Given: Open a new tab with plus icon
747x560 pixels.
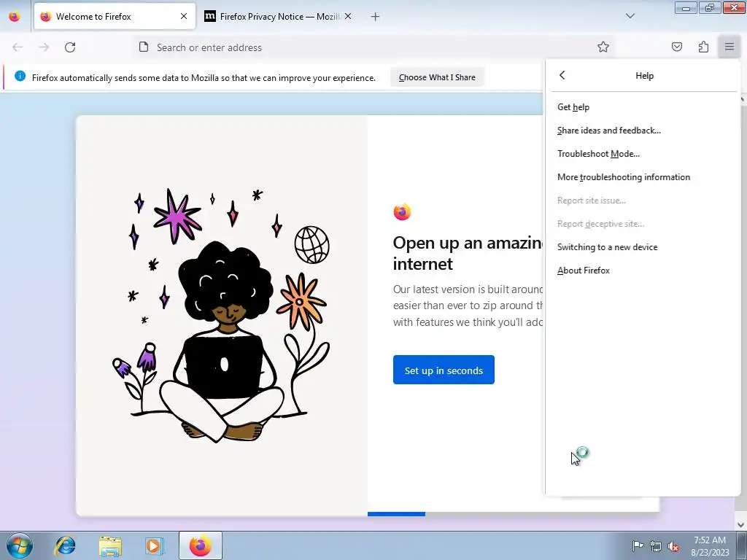Looking at the screenshot, I should coord(376,17).
